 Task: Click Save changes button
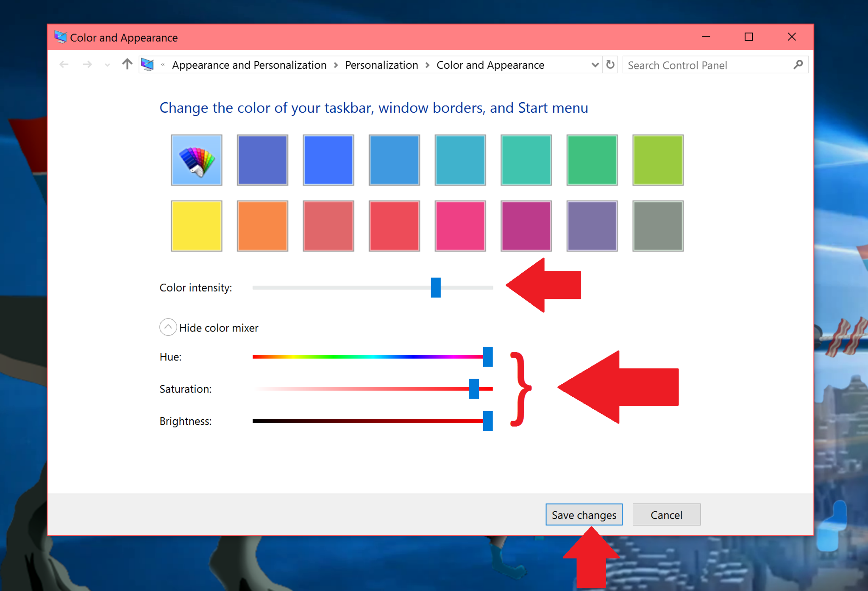click(583, 515)
